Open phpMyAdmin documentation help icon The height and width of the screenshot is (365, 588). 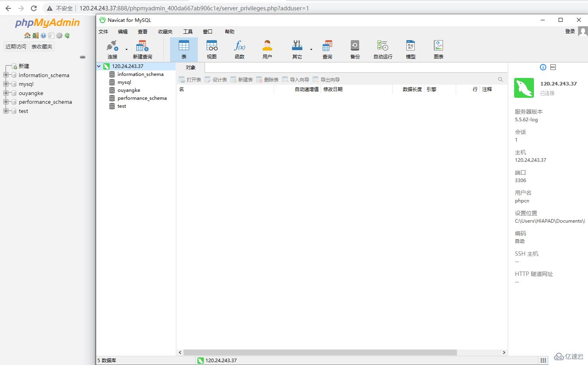click(x=43, y=35)
